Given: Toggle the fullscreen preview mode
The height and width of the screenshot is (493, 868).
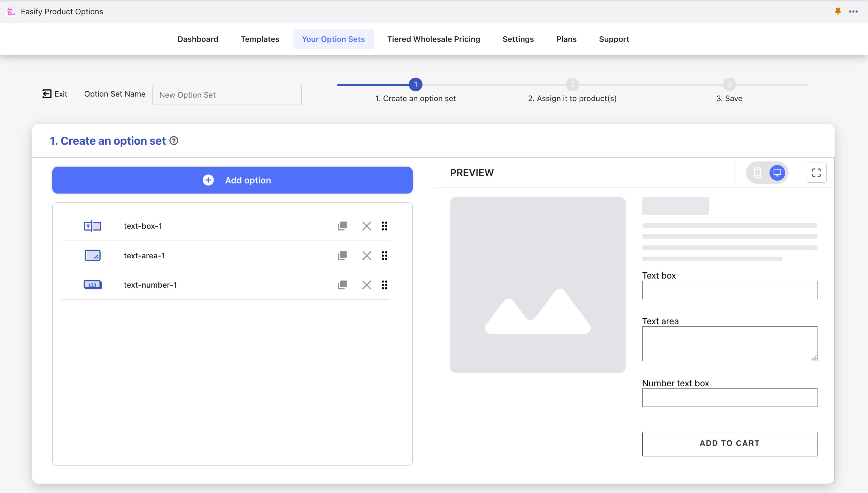Looking at the screenshot, I should [x=816, y=173].
